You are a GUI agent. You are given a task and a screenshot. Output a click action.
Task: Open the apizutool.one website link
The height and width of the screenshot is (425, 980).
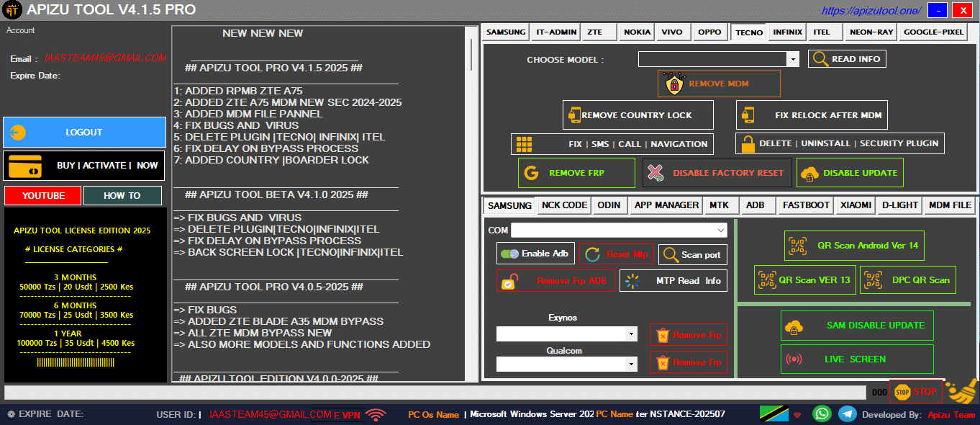point(871,11)
